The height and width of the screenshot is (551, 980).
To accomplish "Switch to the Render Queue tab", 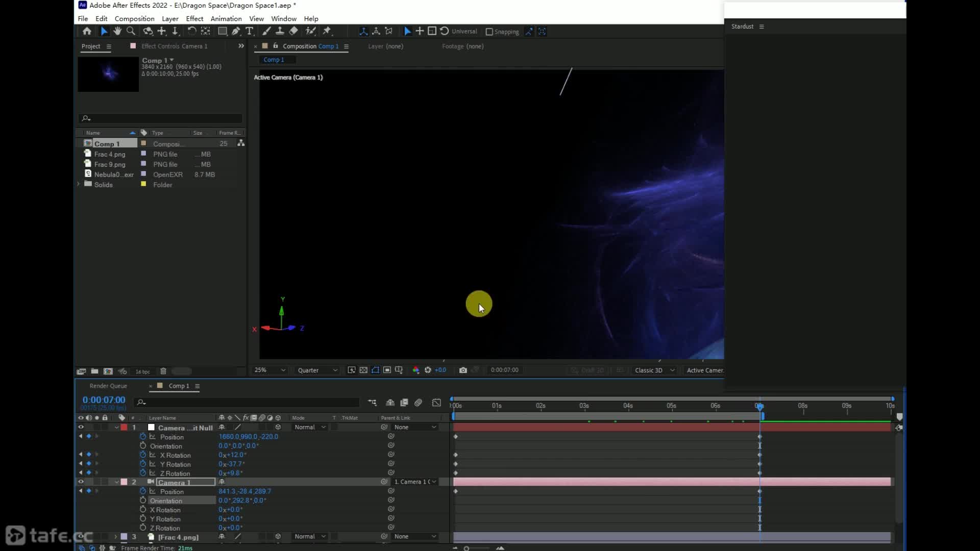I will tap(108, 386).
